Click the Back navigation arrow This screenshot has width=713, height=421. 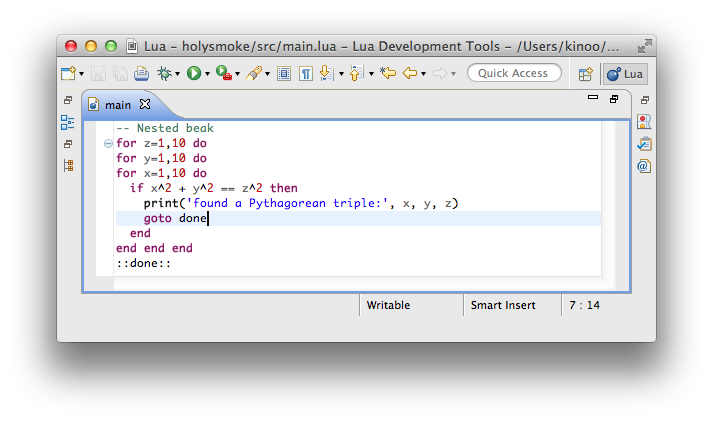(x=410, y=73)
